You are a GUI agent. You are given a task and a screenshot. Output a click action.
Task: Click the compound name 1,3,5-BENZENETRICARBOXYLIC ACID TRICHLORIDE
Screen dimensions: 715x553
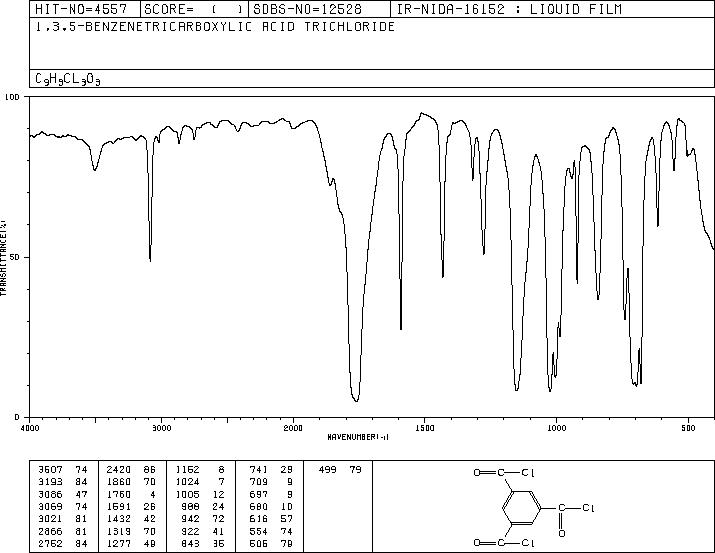click(215, 26)
